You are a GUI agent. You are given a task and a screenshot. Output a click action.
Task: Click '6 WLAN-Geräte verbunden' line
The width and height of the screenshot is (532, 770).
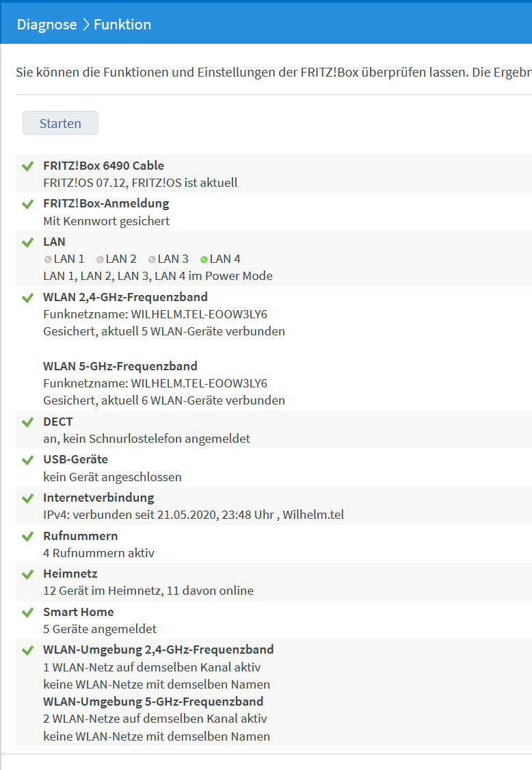tap(164, 400)
